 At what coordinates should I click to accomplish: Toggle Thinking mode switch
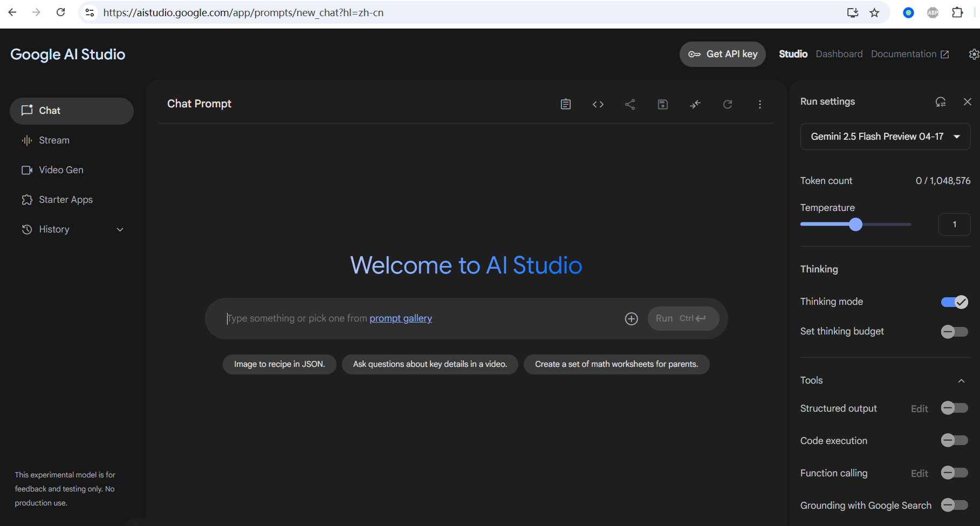coord(954,302)
